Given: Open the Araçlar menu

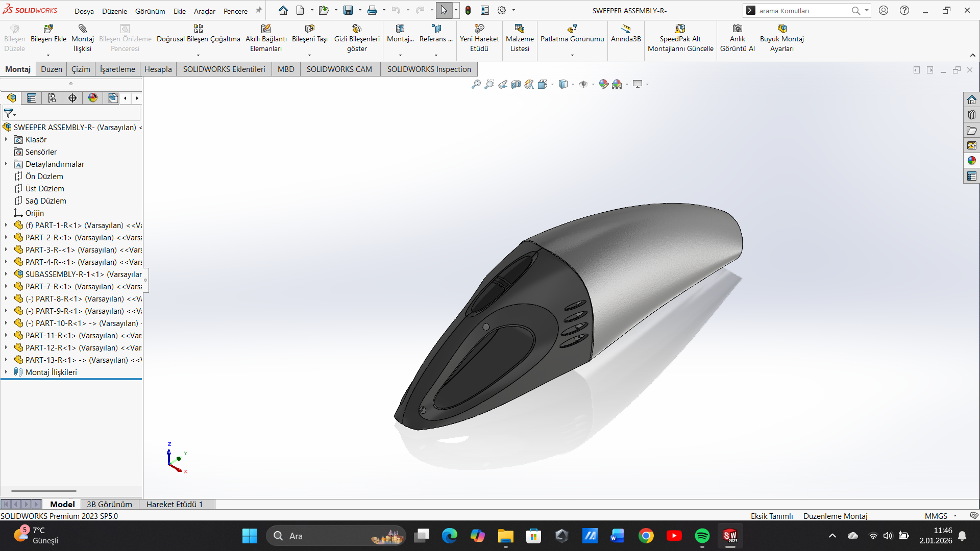Looking at the screenshot, I should 204,11.
